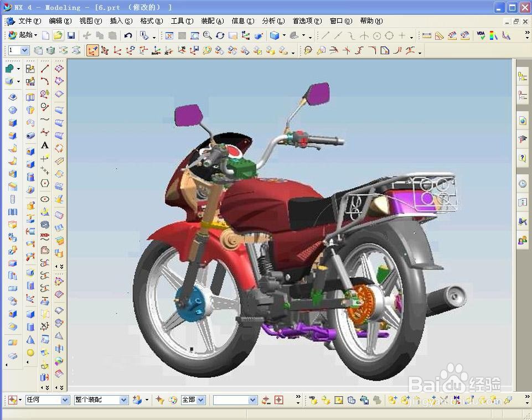The width and height of the screenshot is (532, 420).
Task: Expand top-right toolbar overflow chevron
Action: coord(527,33)
